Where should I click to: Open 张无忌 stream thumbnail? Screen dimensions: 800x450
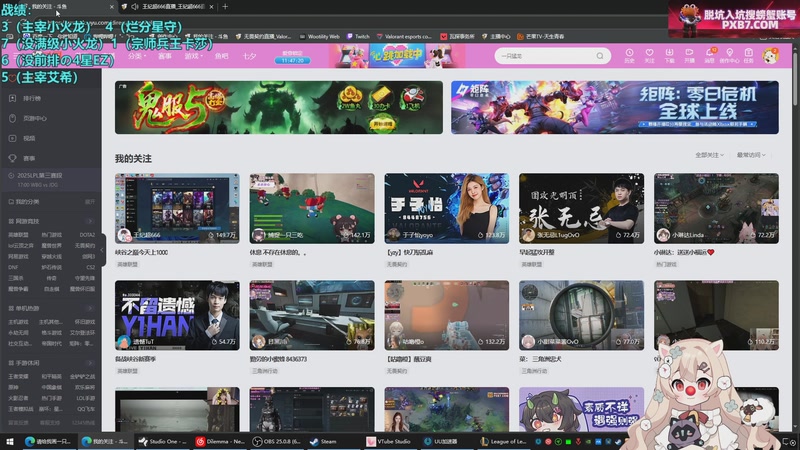point(581,208)
